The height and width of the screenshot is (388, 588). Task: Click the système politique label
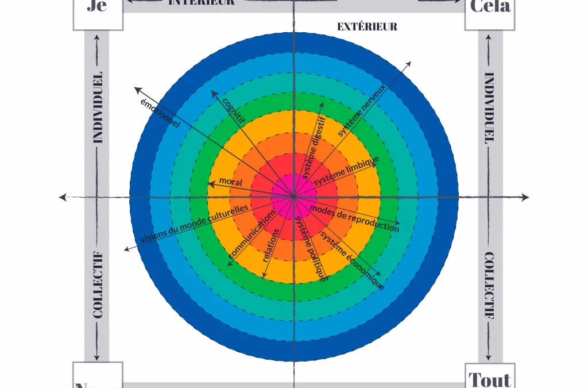click(x=311, y=249)
